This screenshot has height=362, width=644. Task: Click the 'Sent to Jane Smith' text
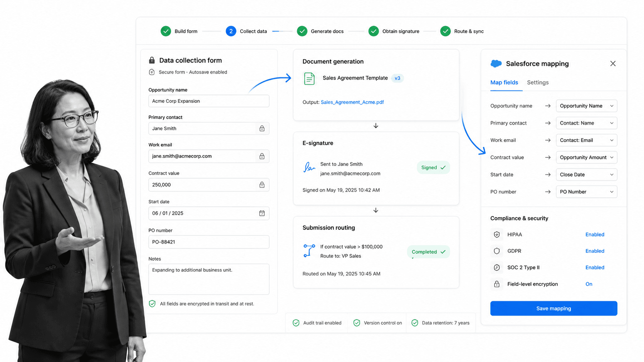pos(341,164)
